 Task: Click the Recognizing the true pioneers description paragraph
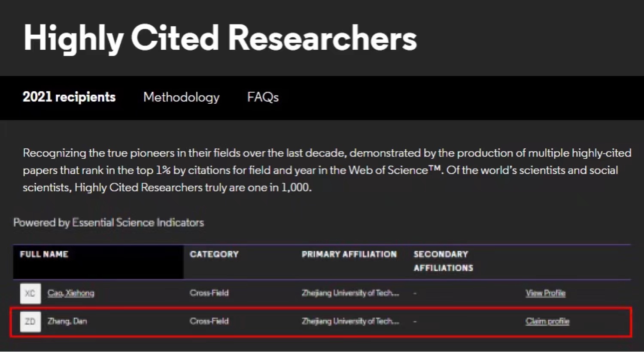(x=326, y=170)
